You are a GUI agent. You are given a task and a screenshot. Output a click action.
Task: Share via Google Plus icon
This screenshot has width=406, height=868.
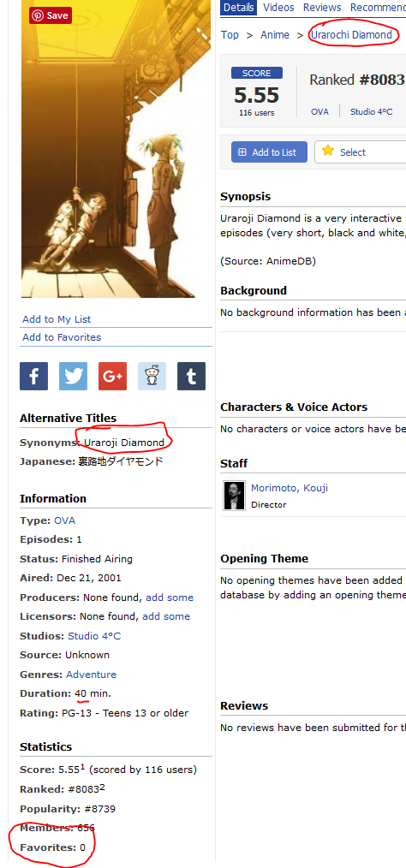tap(112, 377)
